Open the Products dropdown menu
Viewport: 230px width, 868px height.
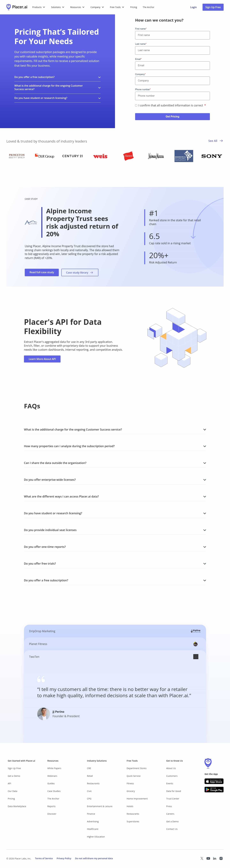pyautogui.click(x=38, y=7)
